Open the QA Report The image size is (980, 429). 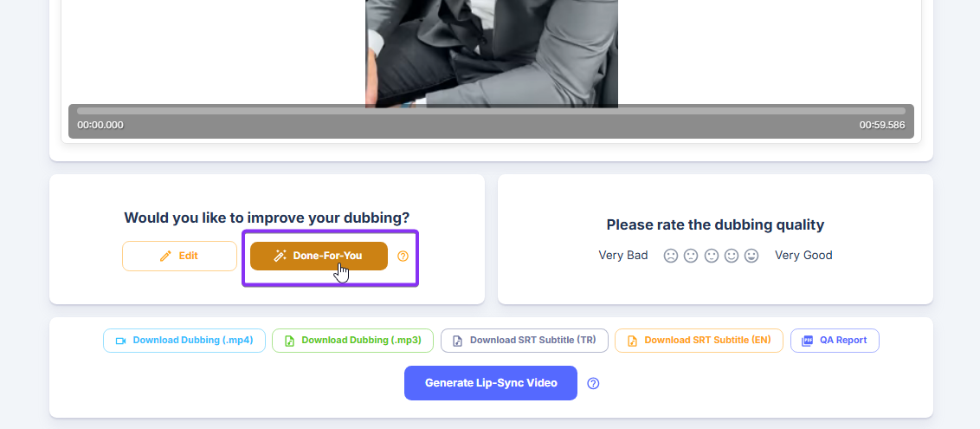coord(835,341)
